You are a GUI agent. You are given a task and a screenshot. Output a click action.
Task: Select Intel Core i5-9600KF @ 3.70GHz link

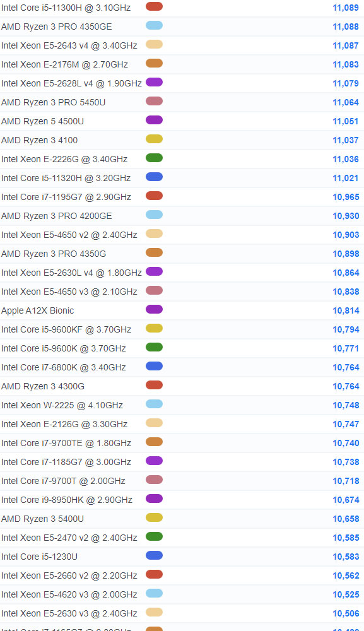click(66, 329)
